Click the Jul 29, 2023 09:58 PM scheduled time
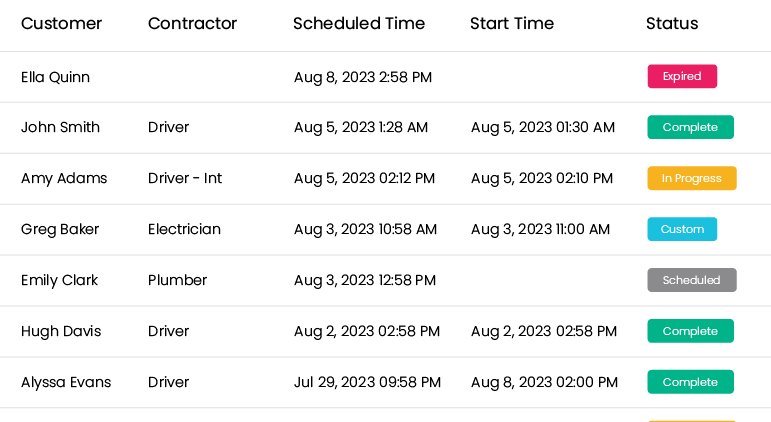 pos(367,382)
